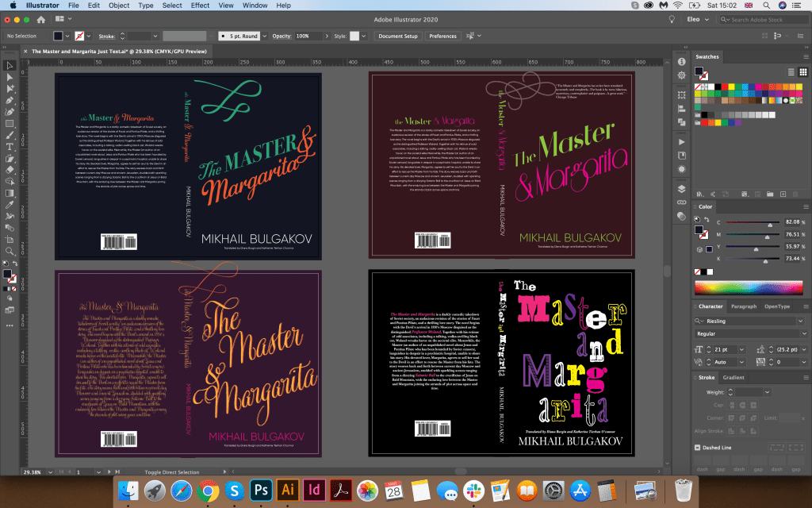Click the Preferences button
Image resolution: width=812 pixels, height=508 pixels.
pos(442,37)
